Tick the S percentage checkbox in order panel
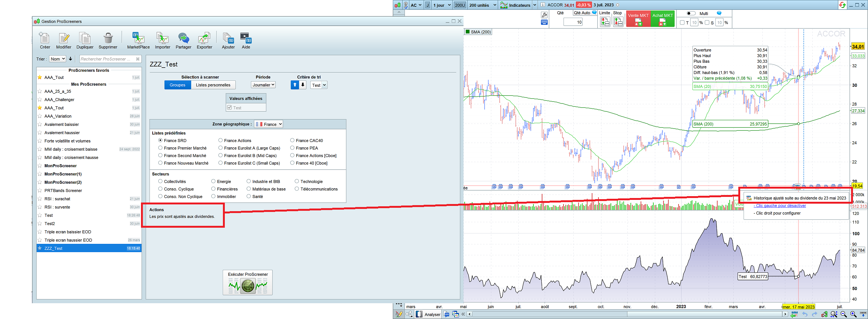The width and height of the screenshot is (868, 319). (x=707, y=23)
